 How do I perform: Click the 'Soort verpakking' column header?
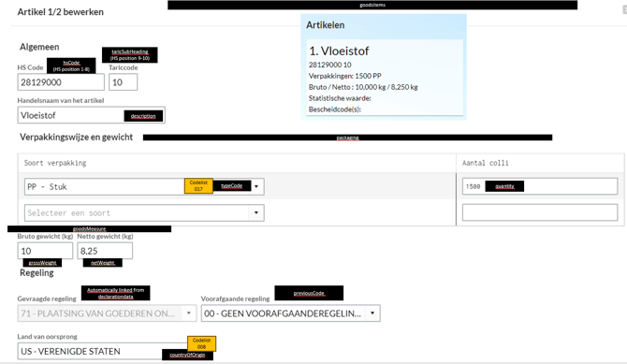(55, 163)
